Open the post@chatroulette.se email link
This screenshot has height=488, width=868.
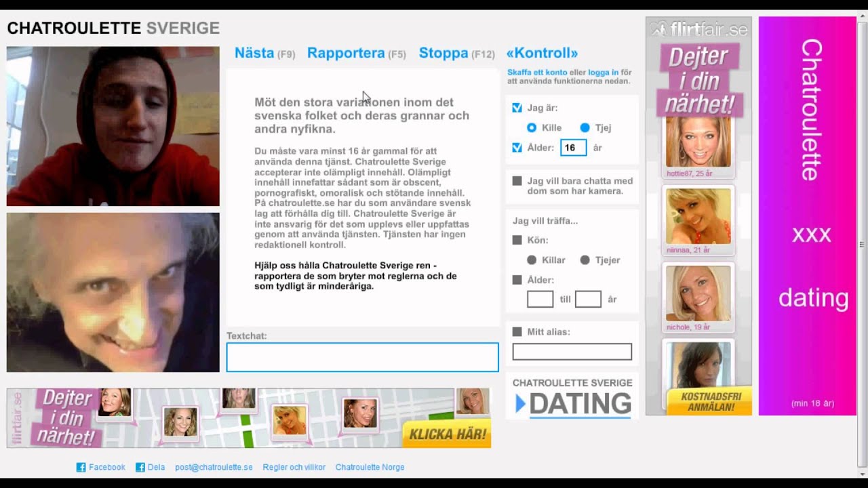[x=214, y=467]
